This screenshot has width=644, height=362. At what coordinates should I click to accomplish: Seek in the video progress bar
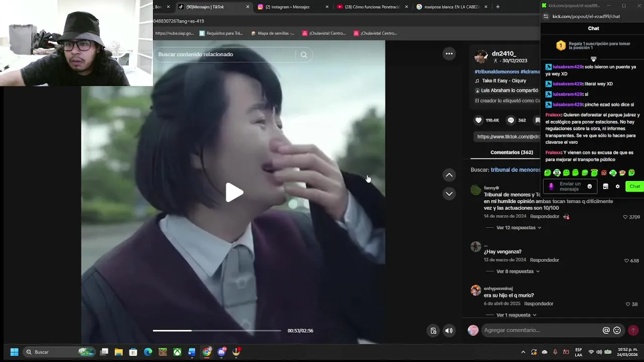pos(217,330)
